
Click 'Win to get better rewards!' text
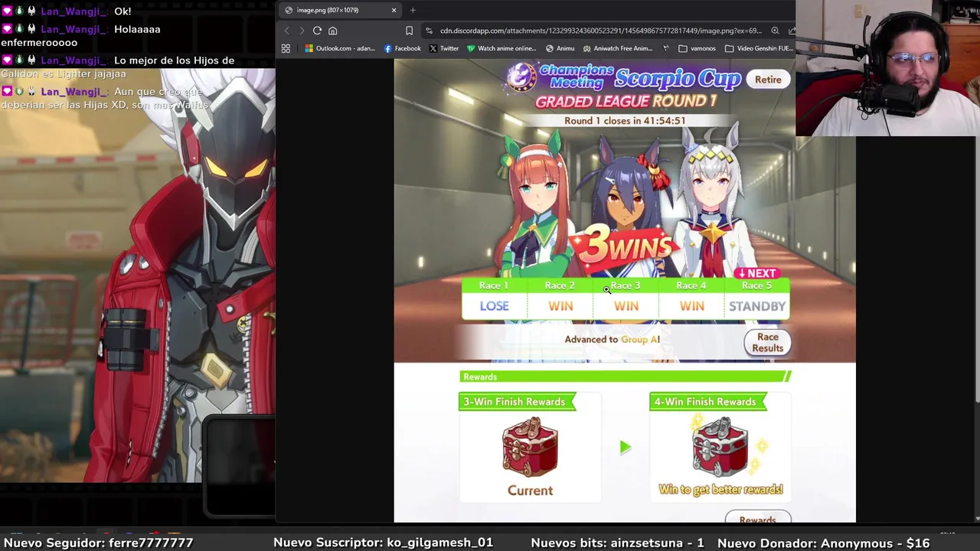coord(720,490)
